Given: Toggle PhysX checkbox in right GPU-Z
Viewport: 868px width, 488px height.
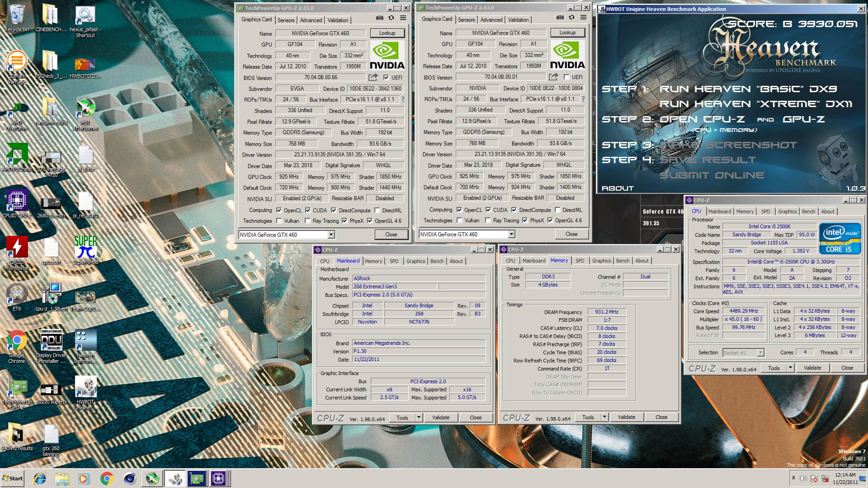Looking at the screenshot, I should coord(525,221).
